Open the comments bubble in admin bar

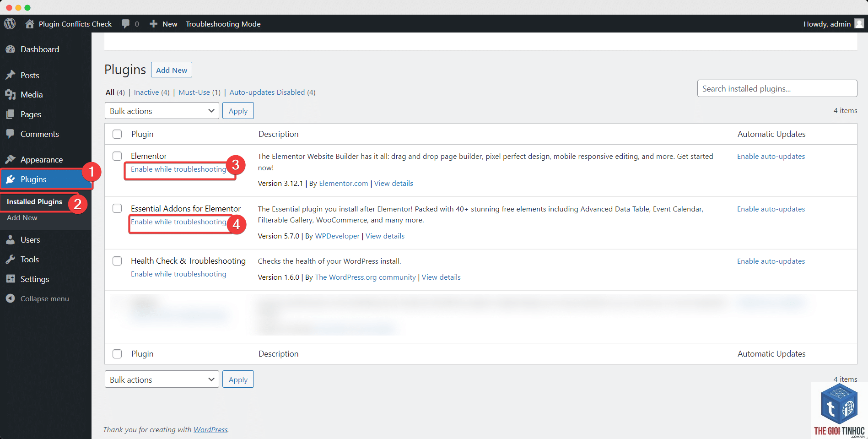125,24
